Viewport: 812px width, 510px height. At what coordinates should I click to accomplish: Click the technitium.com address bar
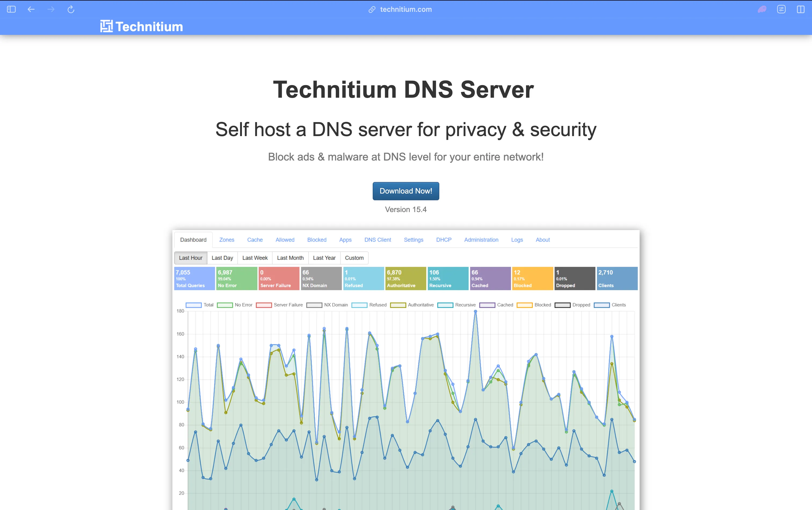pos(406,9)
